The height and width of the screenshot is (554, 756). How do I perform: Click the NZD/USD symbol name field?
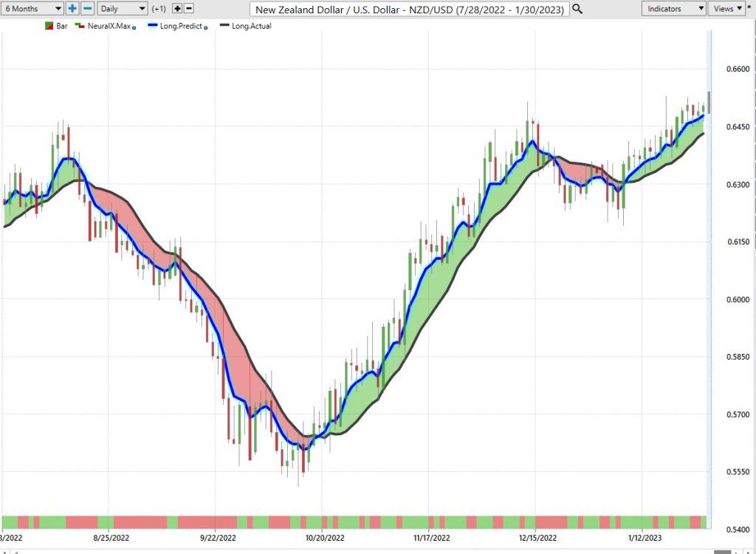pos(410,9)
